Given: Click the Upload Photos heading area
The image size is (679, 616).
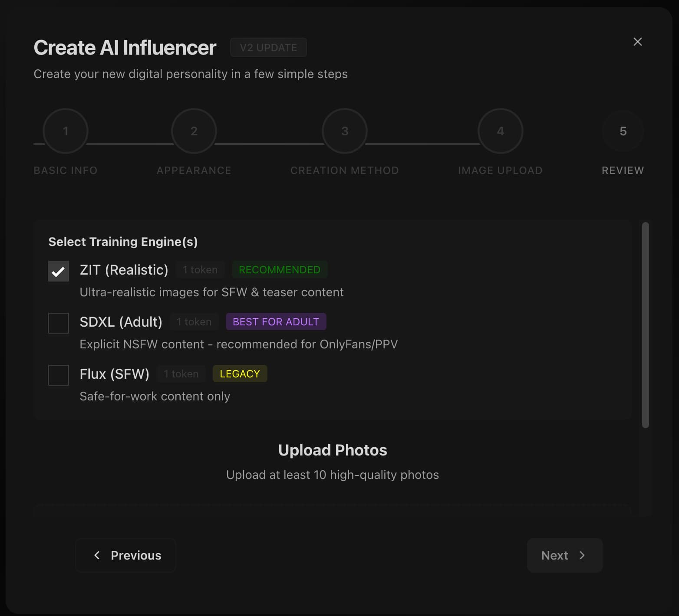Looking at the screenshot, I should tap(333, 450).
